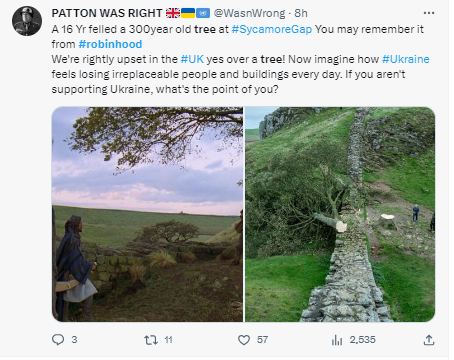
Task: Open the reply comment icon
Action: [58, 340]
